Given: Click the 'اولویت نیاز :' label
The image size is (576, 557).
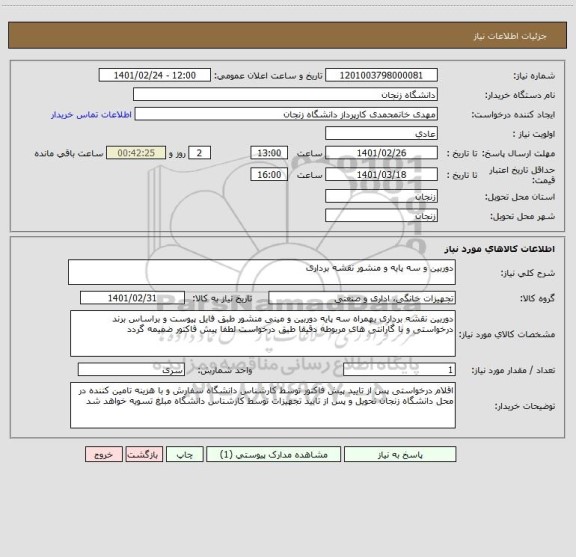Looking at the screenshot, I should (x=534, y=134).
